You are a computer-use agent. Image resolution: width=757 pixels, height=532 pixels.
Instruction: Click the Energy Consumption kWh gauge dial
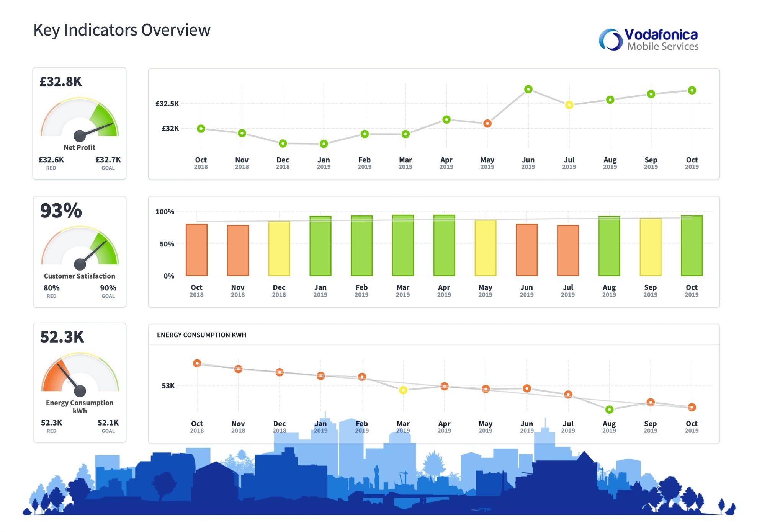coord(80,375)
